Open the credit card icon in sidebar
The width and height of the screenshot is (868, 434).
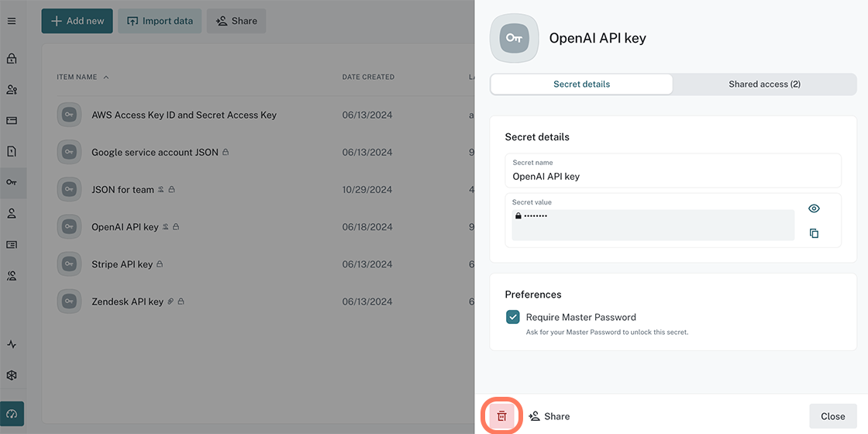coord(12,121)
